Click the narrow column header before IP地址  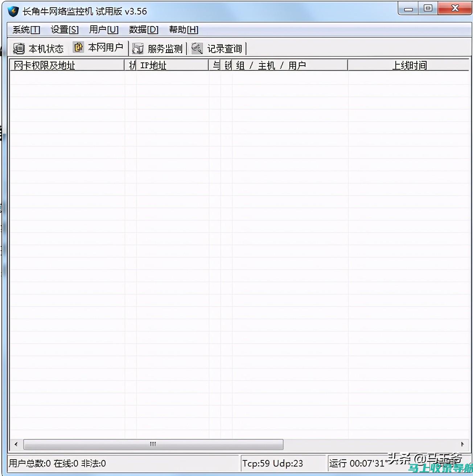[x=131, y=65]
